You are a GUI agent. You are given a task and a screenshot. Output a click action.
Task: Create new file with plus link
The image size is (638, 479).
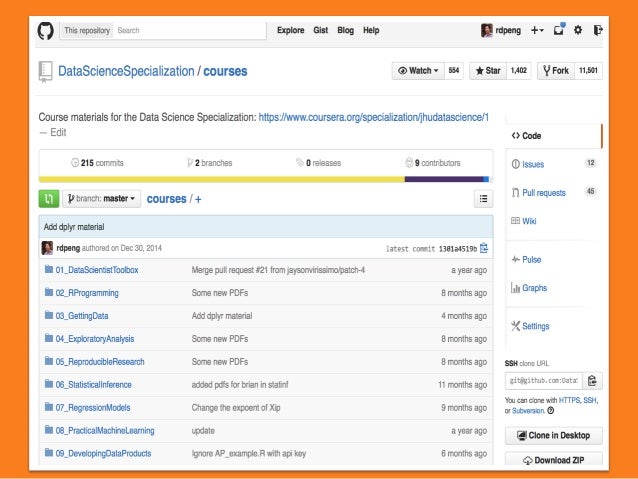click(198, 199)
